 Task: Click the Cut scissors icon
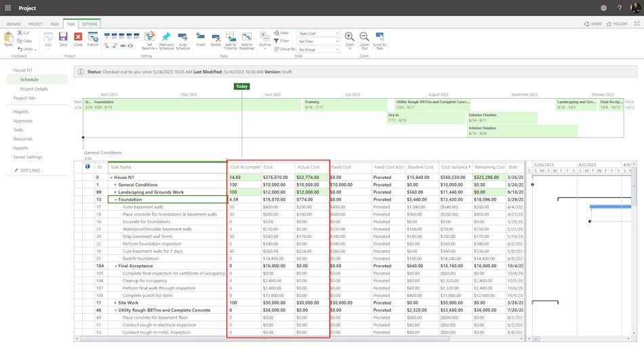[20, 33]
